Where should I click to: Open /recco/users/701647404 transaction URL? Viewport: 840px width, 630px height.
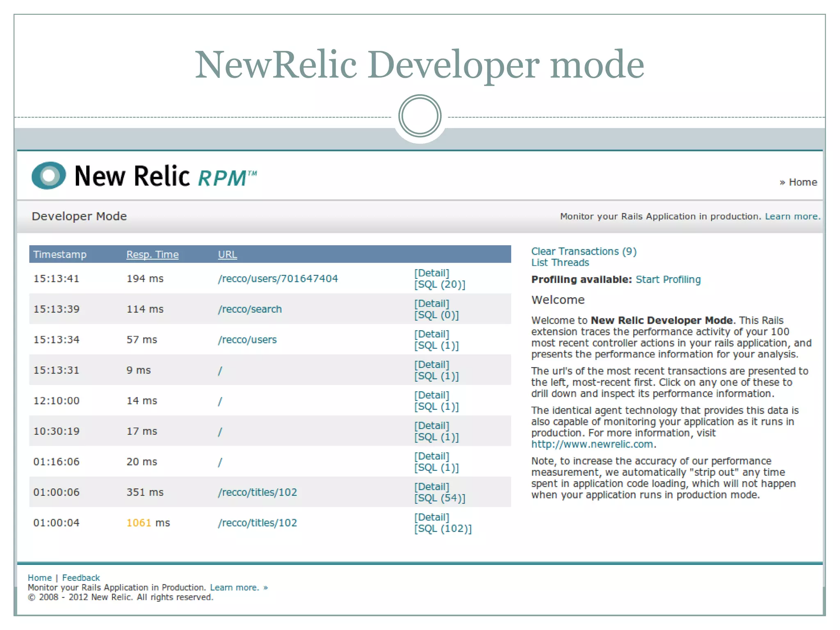(x=278, y=278)
